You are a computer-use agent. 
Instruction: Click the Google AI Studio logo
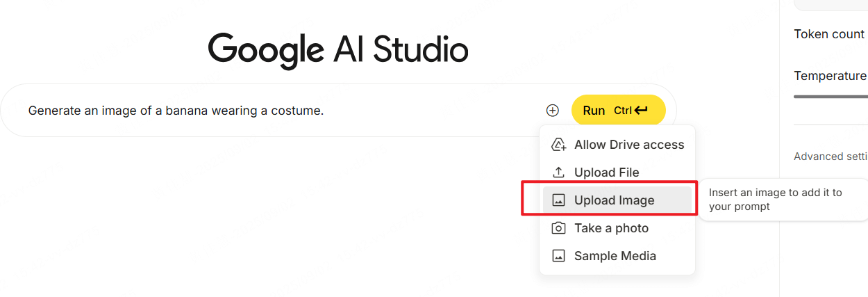[338, 50]
